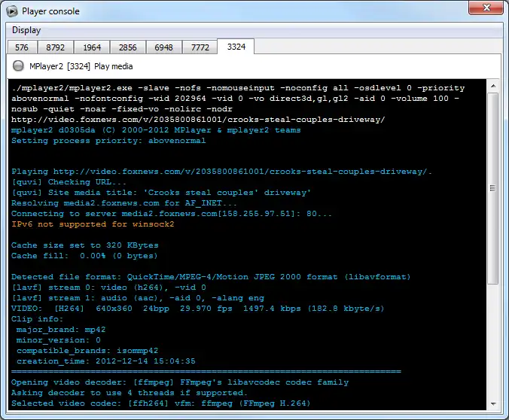This screenshot has height=420, width=509.
Task: Click the 'Playing http://video.foxnews.com' line
Action: (x=221, y=172)
